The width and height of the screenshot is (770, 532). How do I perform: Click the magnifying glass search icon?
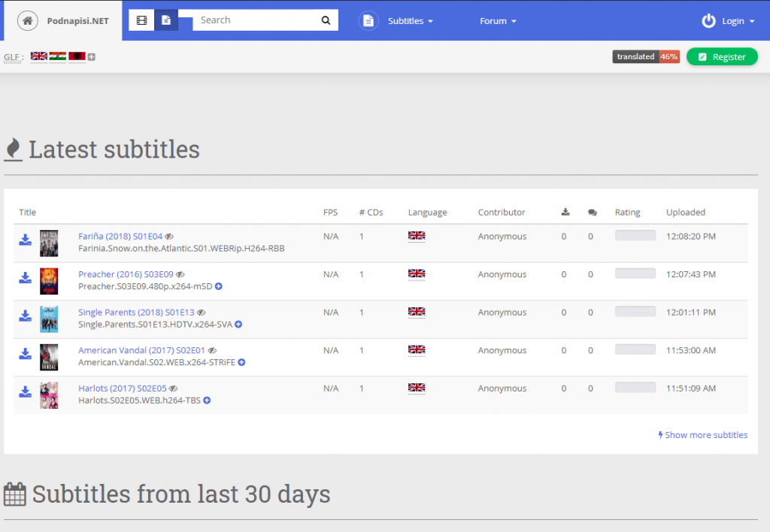[x=326, y=21]
